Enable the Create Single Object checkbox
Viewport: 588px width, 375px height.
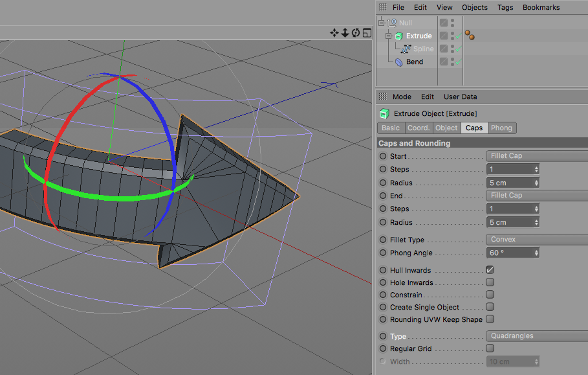tap(490, 307)
